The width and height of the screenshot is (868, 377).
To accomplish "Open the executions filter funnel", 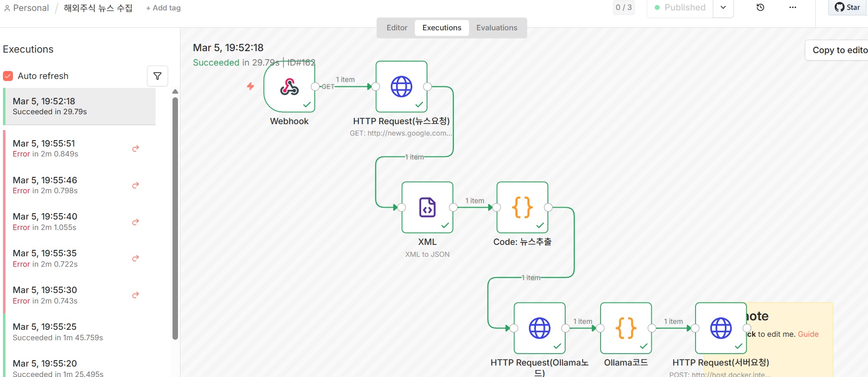I will pyautogui.click(x=158, y=76).
